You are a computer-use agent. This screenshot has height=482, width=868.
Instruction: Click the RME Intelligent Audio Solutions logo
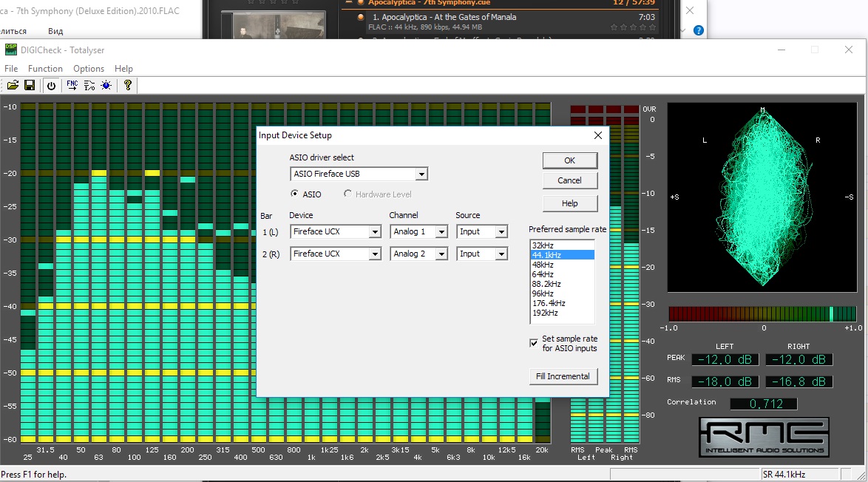[764, 437]
